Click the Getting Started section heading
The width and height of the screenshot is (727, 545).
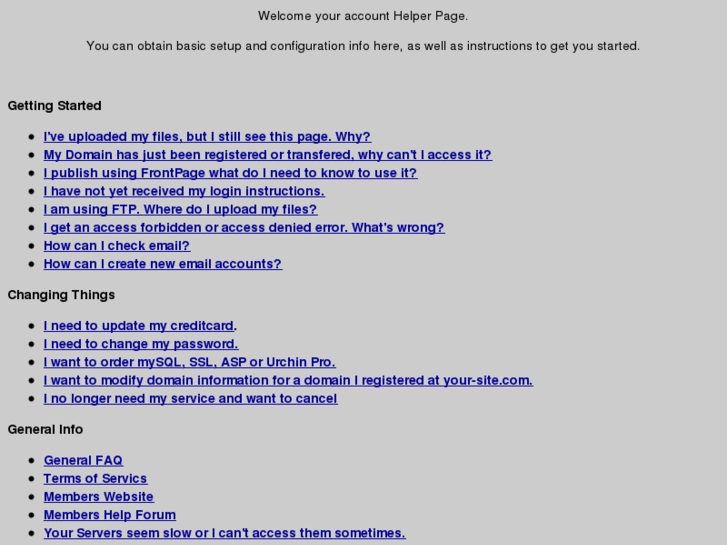[54, 106]
